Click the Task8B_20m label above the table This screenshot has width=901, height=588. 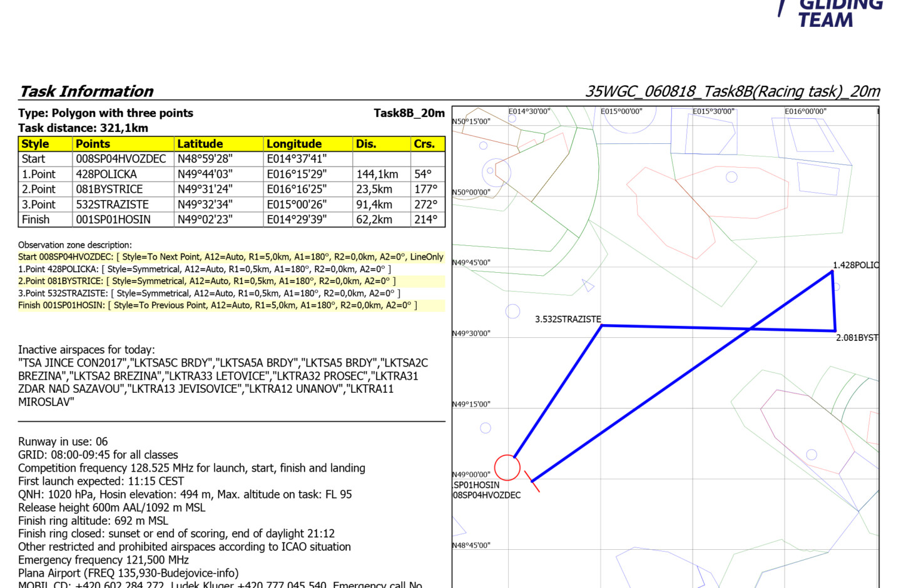pyautogui.click(x=409, y=113)
